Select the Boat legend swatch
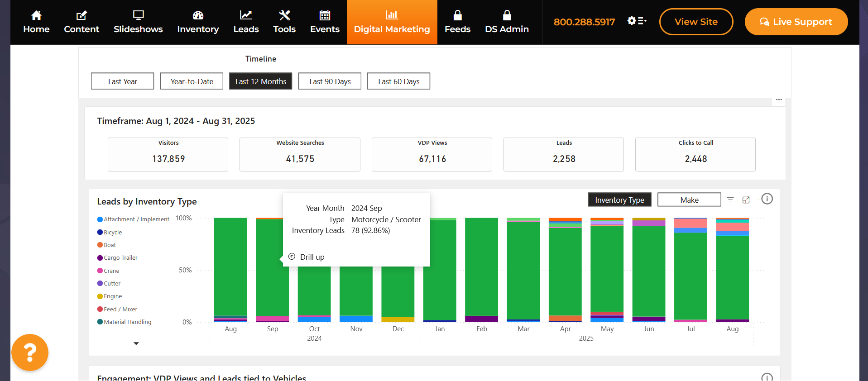Viewport: 868px width, 381px height. pos(100,245)
